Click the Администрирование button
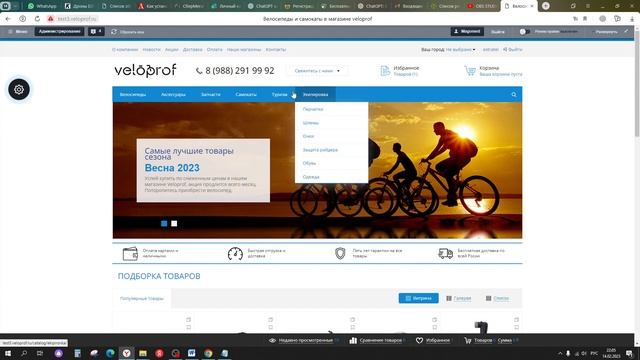 (x=60, y=31)
